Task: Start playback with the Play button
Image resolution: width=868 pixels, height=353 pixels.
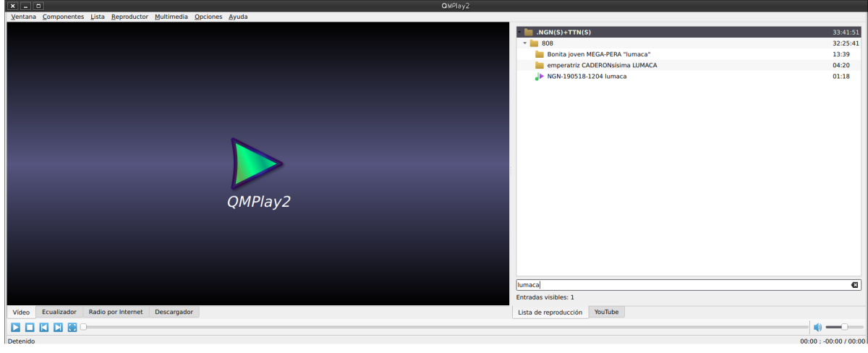Action: coord(15,328)
